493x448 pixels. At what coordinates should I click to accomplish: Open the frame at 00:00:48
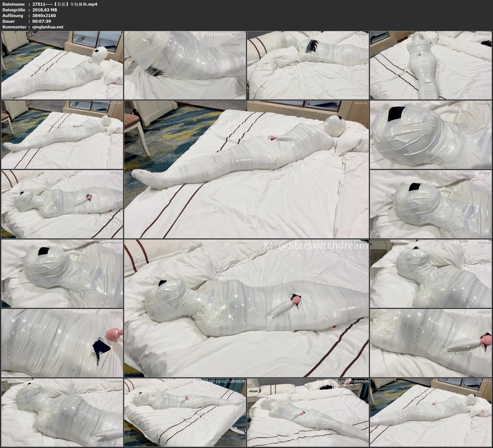point(185,65)
